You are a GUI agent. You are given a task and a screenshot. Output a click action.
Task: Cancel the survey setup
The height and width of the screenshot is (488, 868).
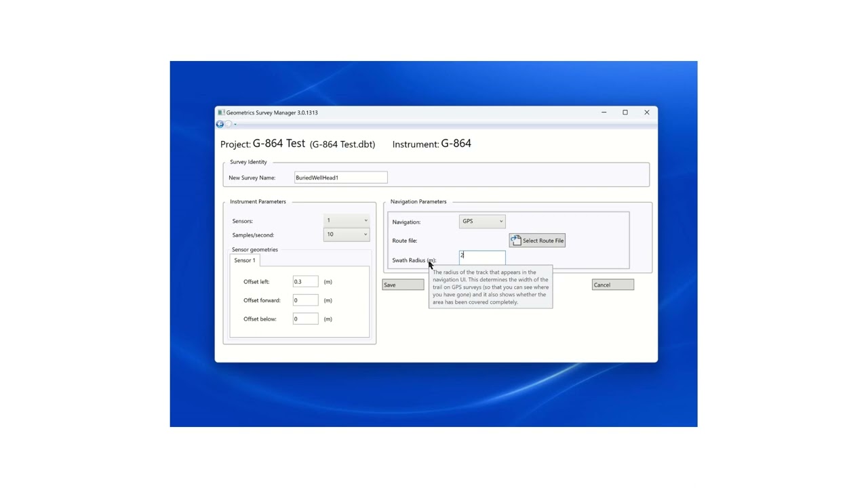[612, 285]
